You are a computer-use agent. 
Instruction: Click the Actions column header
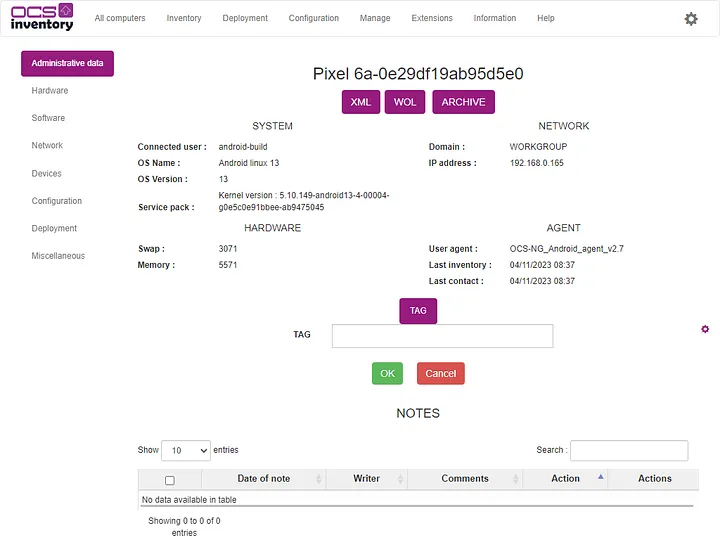pos(654,478)
